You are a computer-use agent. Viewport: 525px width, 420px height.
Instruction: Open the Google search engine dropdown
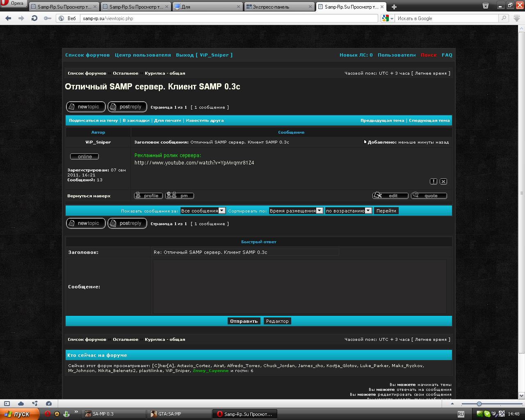(x=388, y=18)
